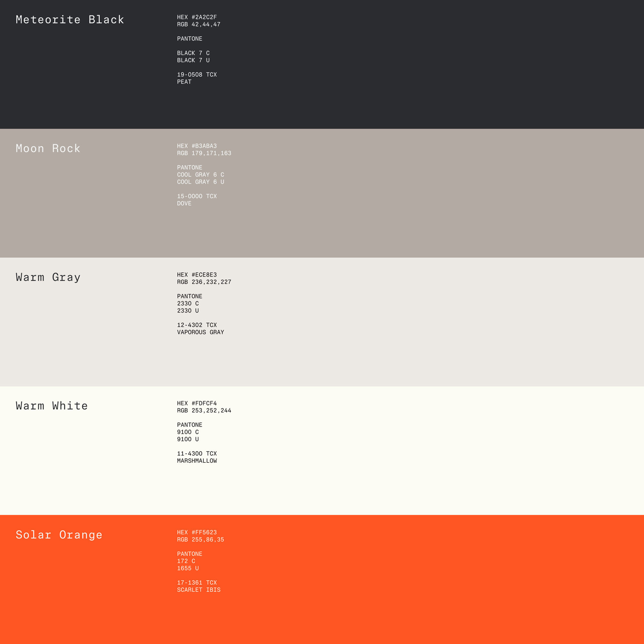Click the SCARLET IBIS name
Screen dimensions: 644x644
coord(199,590)
